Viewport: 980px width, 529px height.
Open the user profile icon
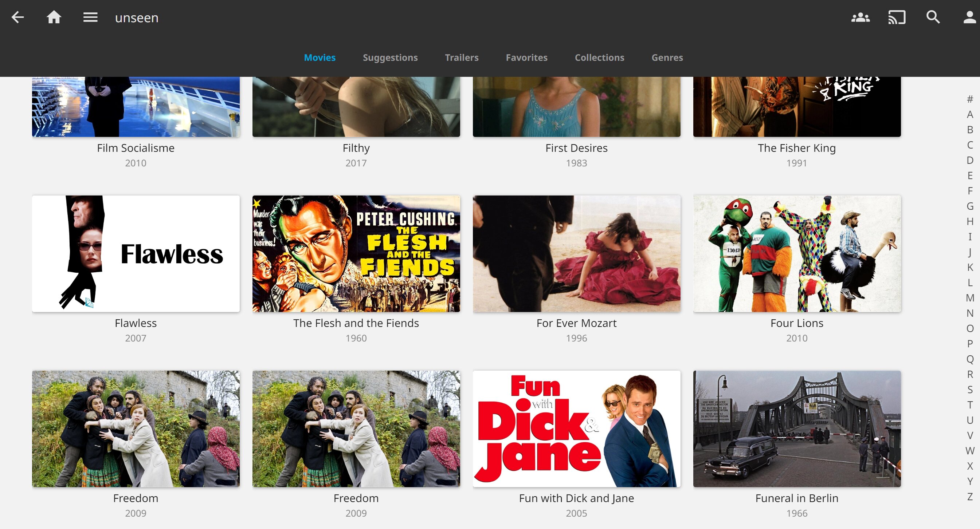tap(969, 17)
